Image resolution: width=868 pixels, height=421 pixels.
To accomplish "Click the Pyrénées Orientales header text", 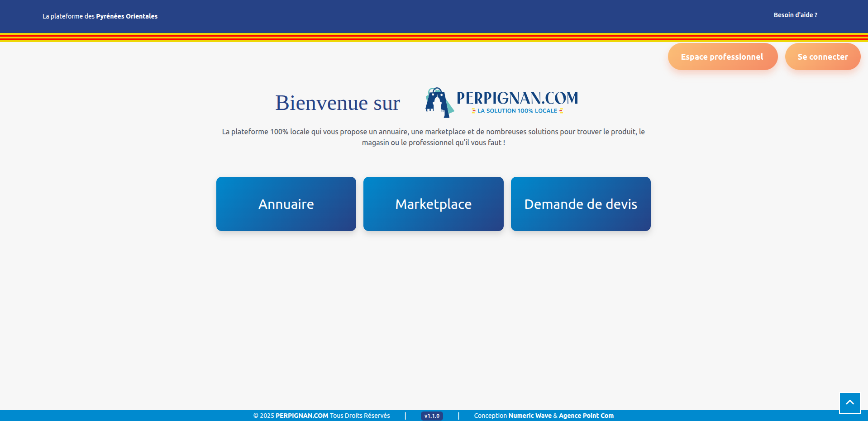I will coord(127,16).
